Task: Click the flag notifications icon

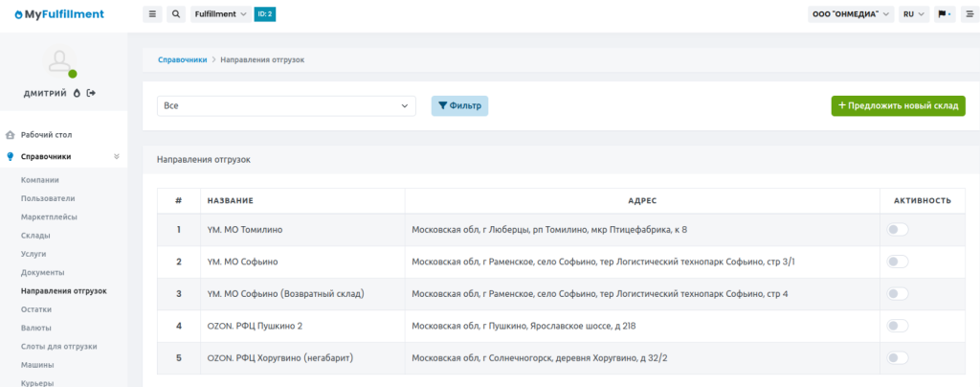Action: pos(944,14)
